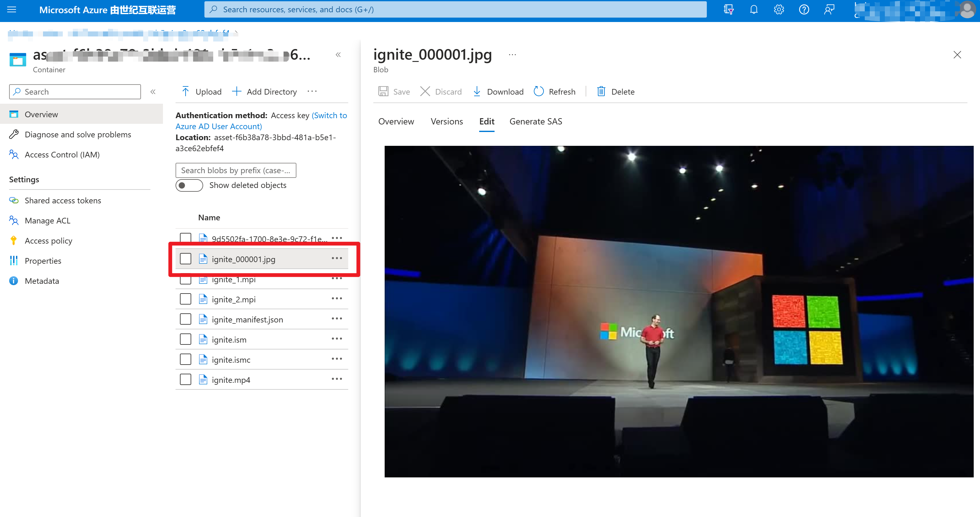This screenshot has width=980, height=517.
Task: Open the help question mark icon
Action: 804,9
